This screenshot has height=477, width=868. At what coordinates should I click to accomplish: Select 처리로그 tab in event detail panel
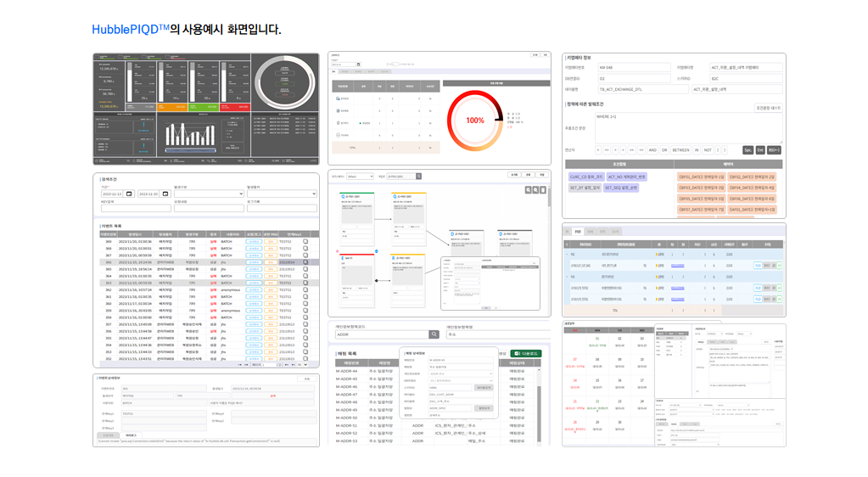pyautogui.click(x=131, y=435)
